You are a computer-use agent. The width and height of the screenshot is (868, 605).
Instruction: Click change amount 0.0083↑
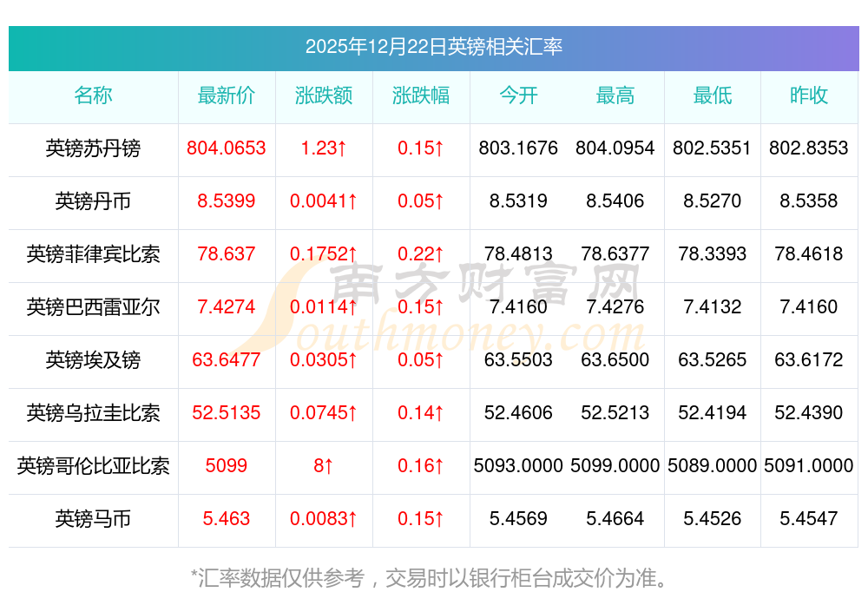tap(323, 519)
